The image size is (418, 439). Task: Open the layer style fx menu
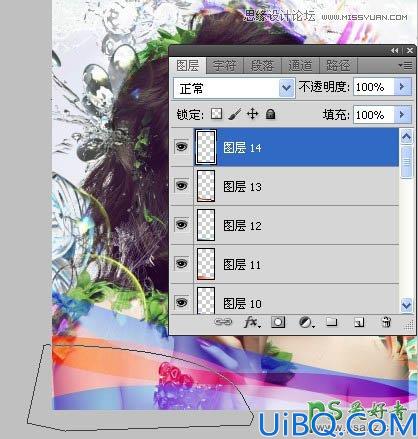pos(252,322)
